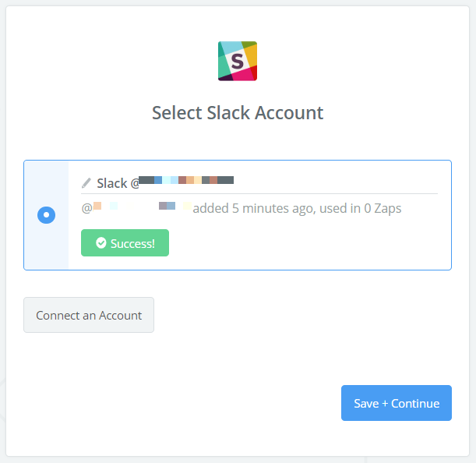Click the "used in 0 Zaps" text
This screenshot has height=463, width=476.
tap(361, 208)
